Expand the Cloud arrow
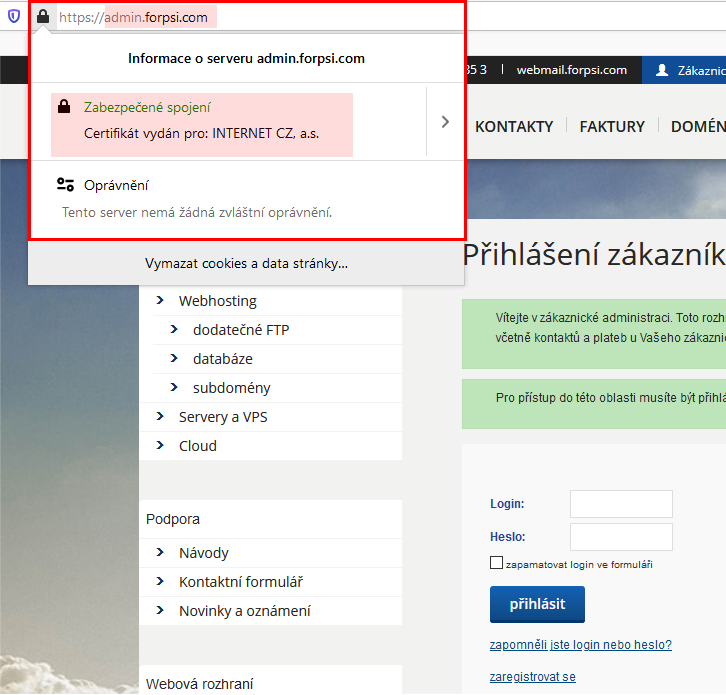The width and height of the screenshot is (726, 695). click(160, 445)
